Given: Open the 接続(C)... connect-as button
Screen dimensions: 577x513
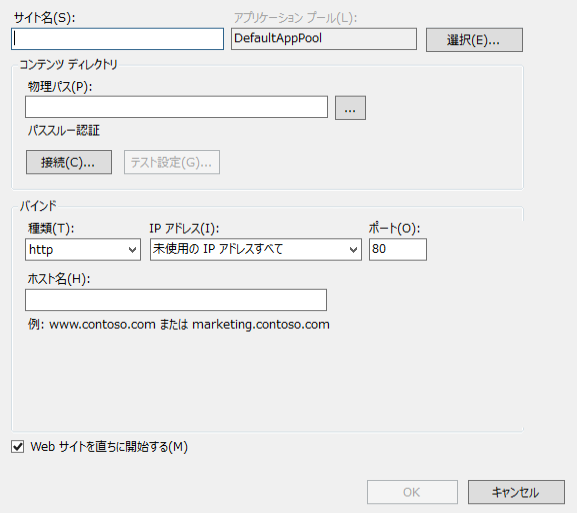Looking at the screenshot, I should click(x=69, y=162).
